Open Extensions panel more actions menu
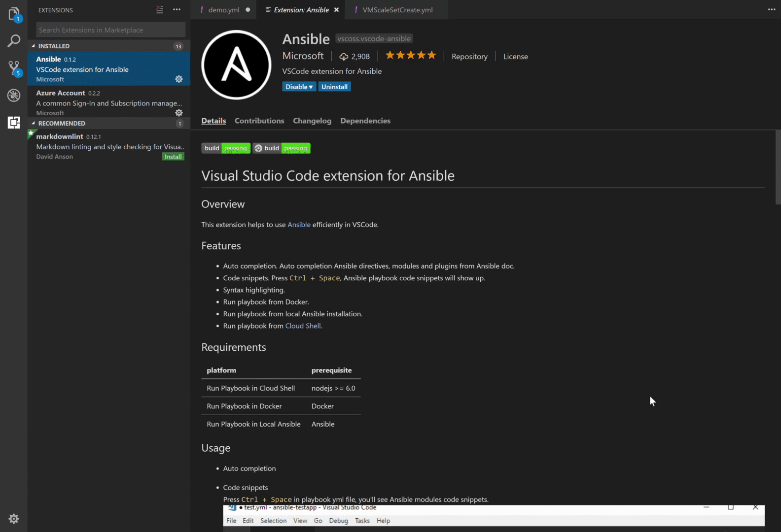The height and width of the screenshot is (532, 781). [x=177, y=10]
